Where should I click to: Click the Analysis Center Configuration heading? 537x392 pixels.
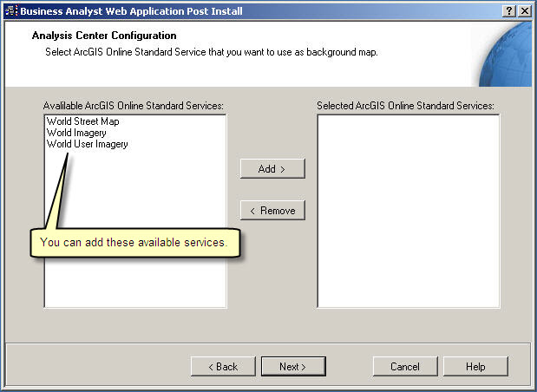click(104, 36)
